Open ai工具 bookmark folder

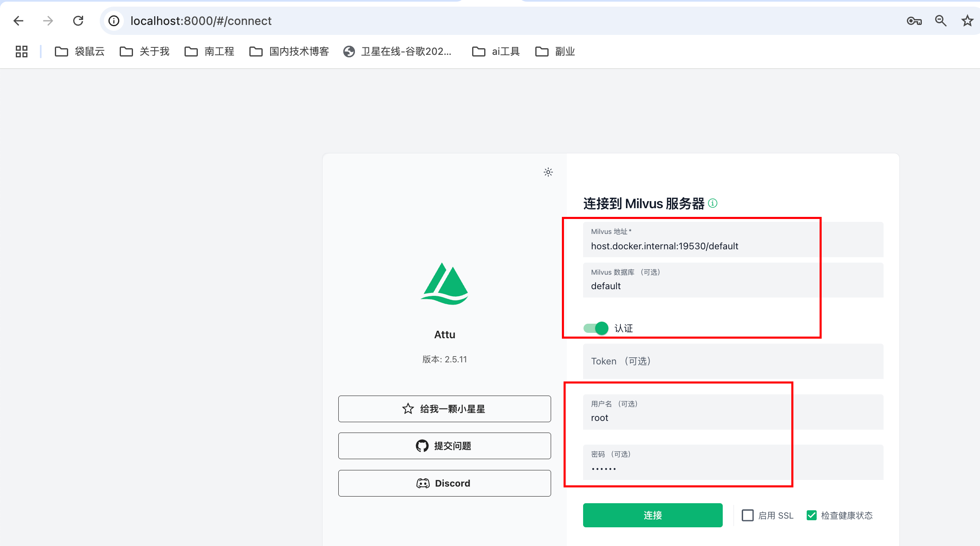[x=496, y=52]
